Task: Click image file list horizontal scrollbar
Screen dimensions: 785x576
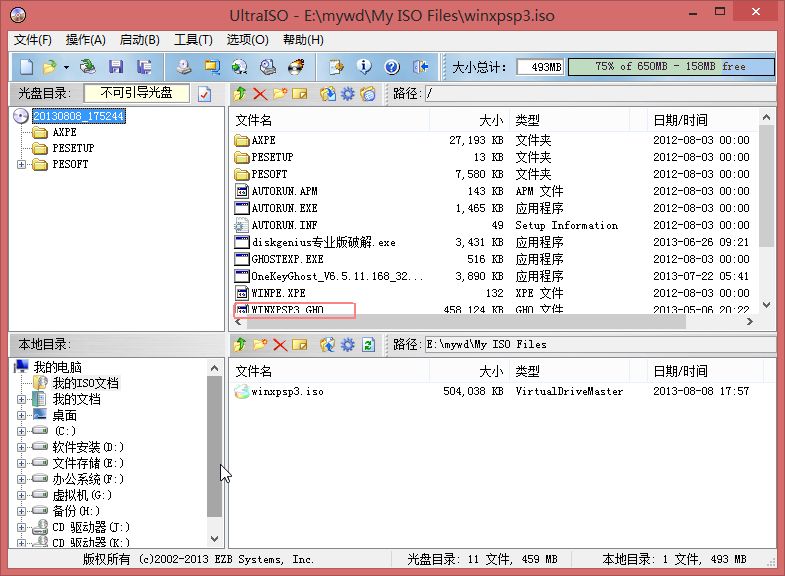Action: click(x=466, y=322)
